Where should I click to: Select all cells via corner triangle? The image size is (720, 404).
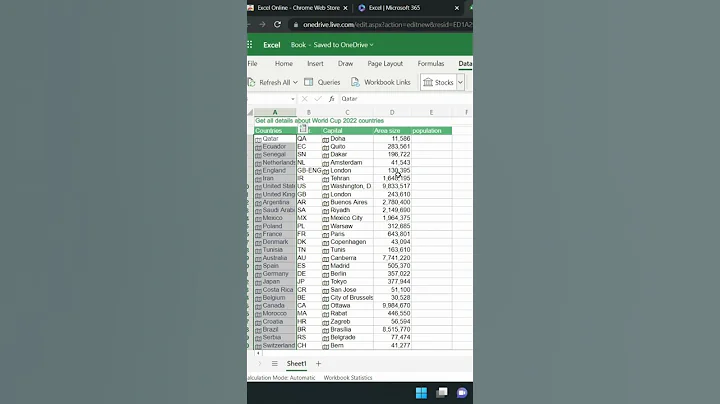coord(250,112)
